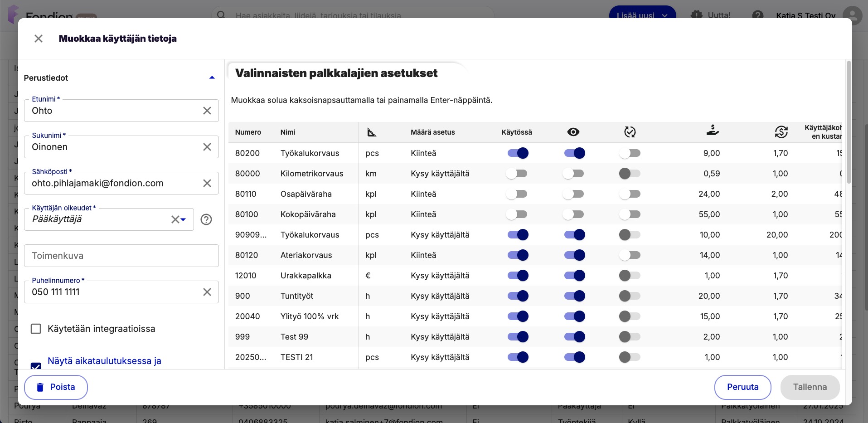Toggle Käytössä switch for Kilometrikorvaus

[x=517, y=174]
